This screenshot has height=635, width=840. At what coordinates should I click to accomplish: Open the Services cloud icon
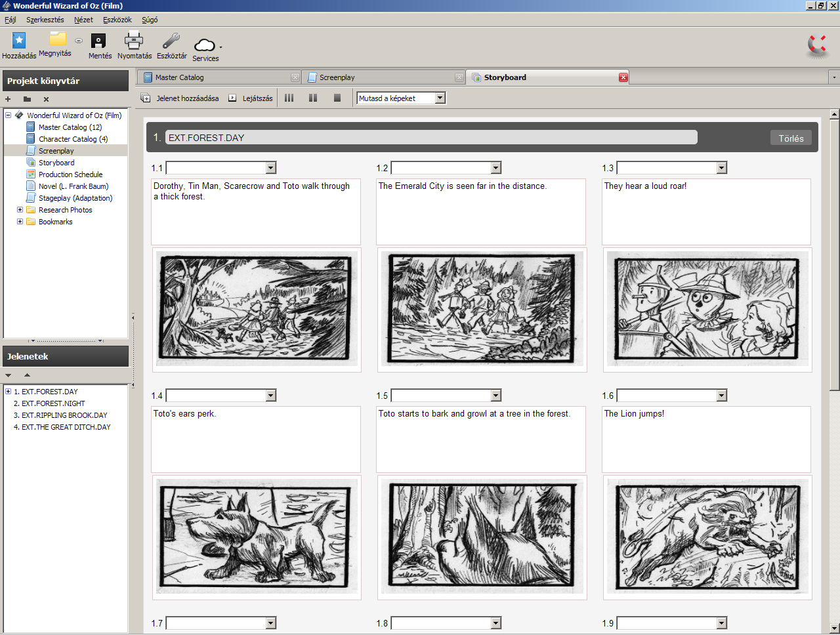click(205, 45)
